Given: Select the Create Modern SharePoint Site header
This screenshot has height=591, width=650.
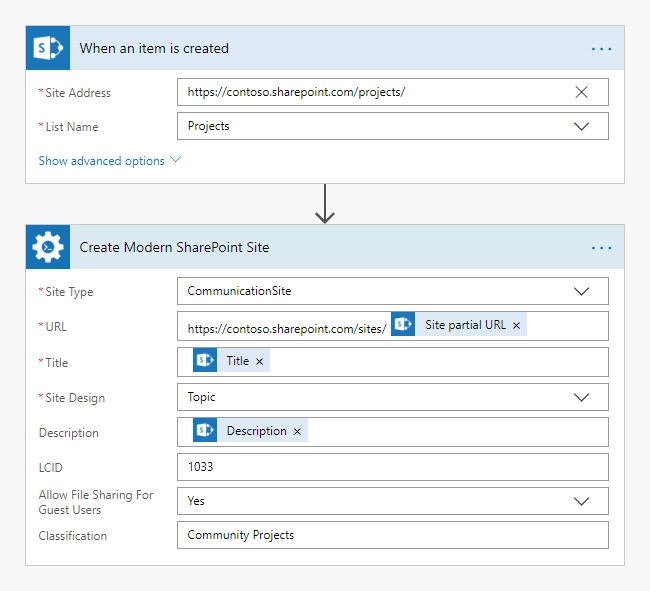Looking at the screenshot, I should [x=325, y=247].
